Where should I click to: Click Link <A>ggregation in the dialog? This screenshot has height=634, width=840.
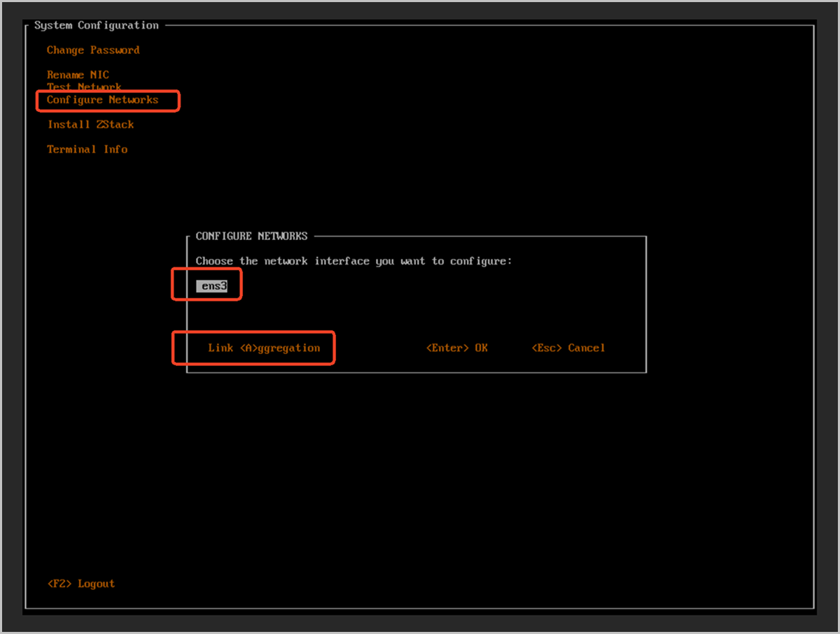coord(264,348)
